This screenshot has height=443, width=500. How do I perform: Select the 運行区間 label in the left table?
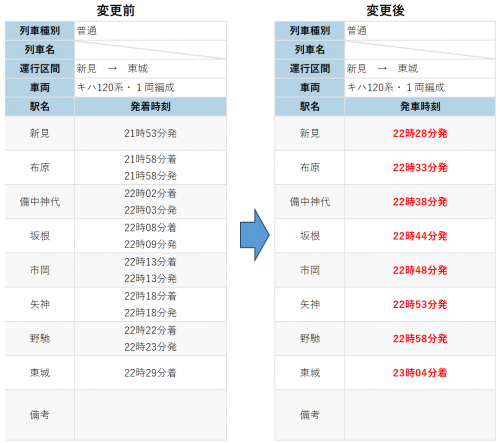tap(40, 69)
